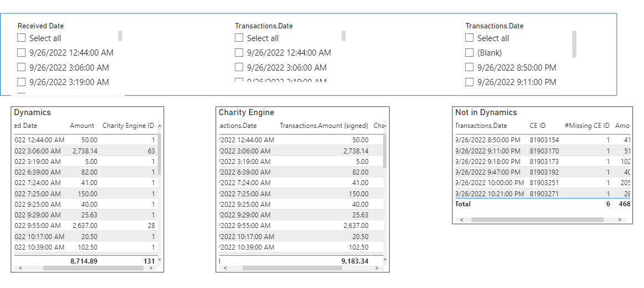
Task: Tick 9/26/2022 9:11:00 PM checkbox in slicer
Action: 470,82
